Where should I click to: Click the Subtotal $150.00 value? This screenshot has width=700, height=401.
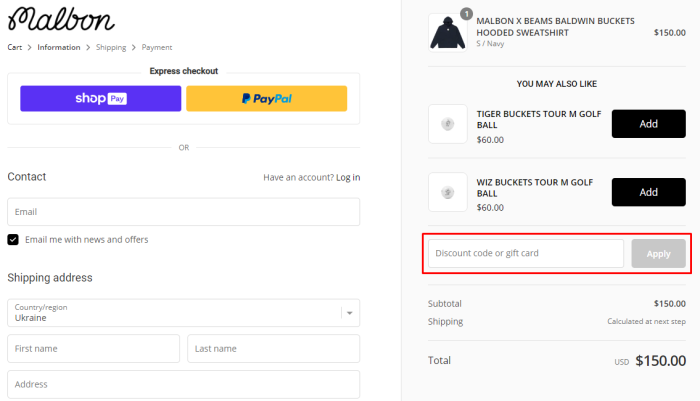pyautogui.click(x=670, y=304)
